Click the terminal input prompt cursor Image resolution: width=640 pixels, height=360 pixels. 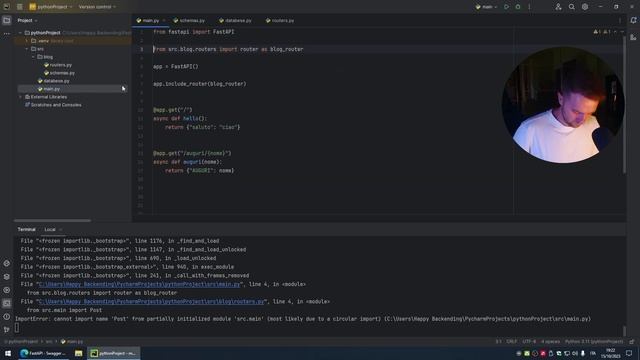pos(17,328)
